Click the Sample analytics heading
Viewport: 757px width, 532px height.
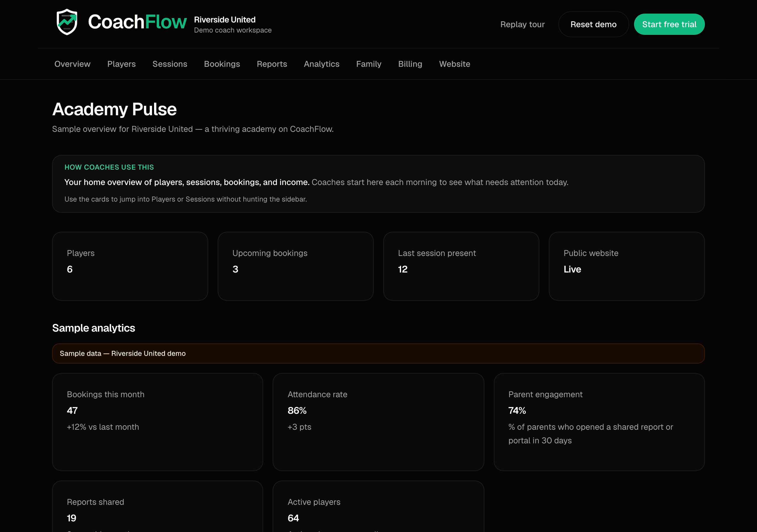tap(94, 328)
